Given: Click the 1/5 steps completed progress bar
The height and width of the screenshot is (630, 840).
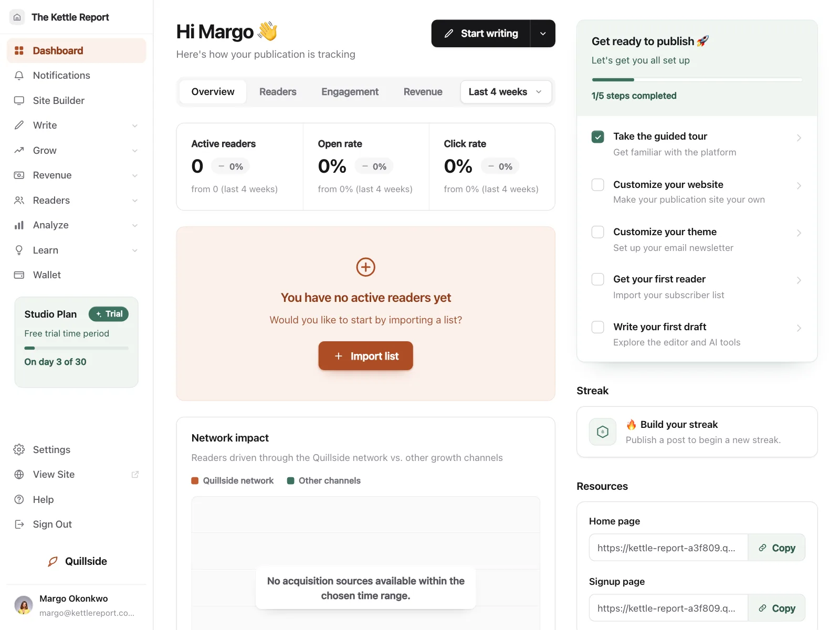Looking at the screenshot, I should point(697,80).
